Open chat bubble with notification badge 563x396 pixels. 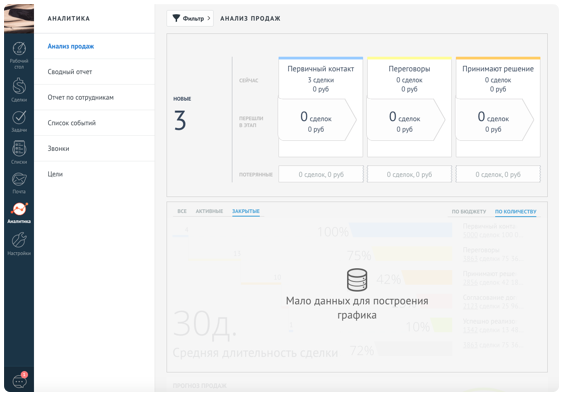pyautogui.click(x=20, y=380)
